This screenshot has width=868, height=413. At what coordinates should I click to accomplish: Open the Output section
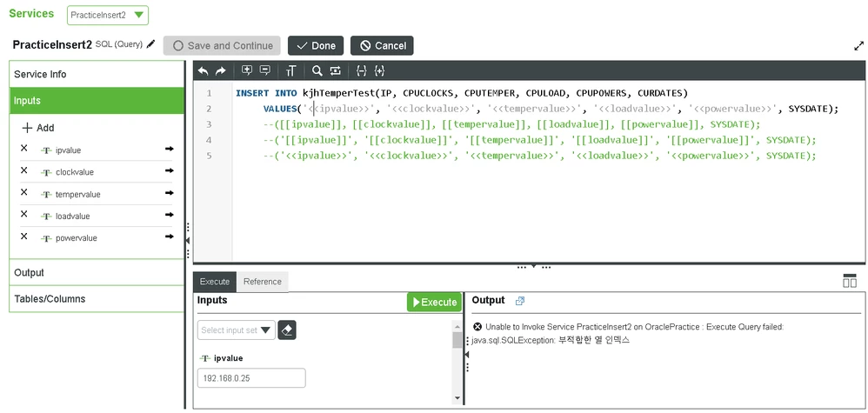(97, 272)
